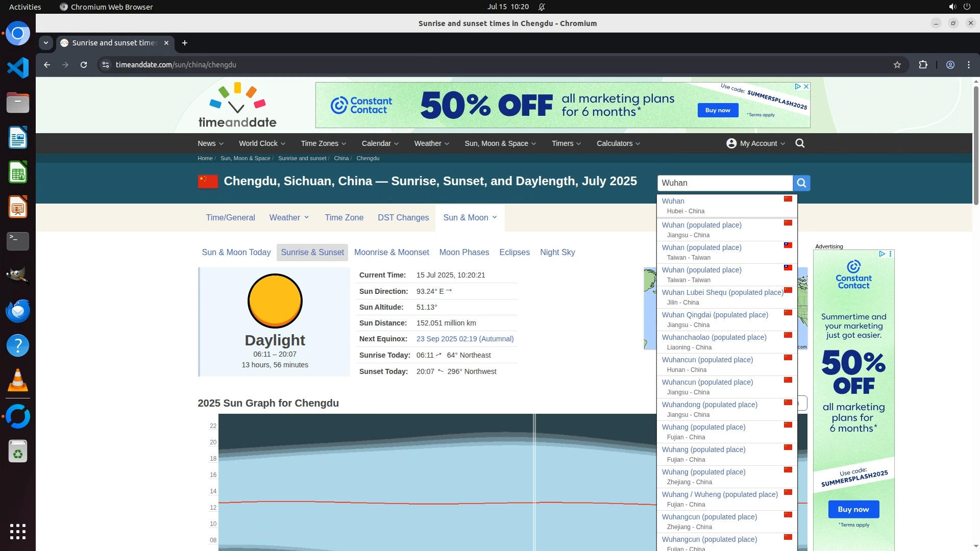Bookmark this page with star icon
Image resolution: width=980 pixels, height=551 pixels.
(897, 65)
